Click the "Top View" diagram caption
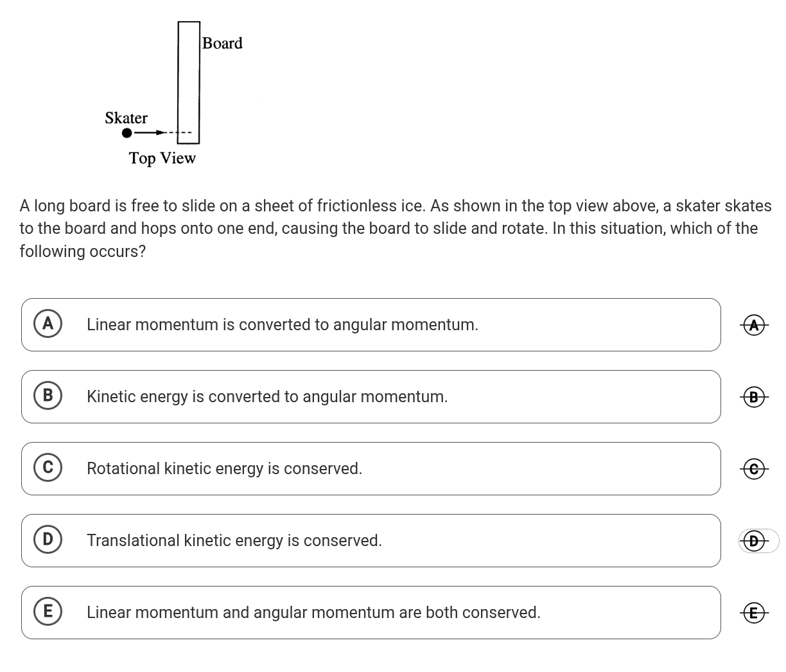786x672 pixels. (x=162, y=158)
